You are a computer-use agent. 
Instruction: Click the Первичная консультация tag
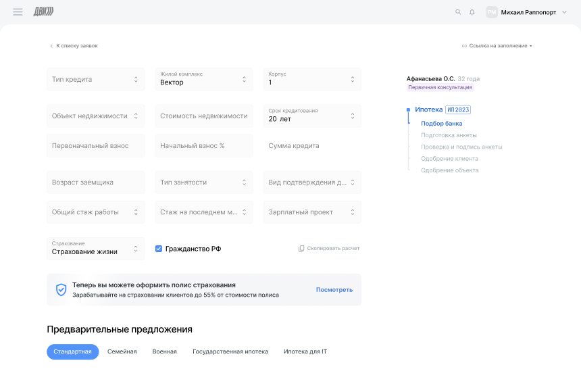(x=440, y=87)
